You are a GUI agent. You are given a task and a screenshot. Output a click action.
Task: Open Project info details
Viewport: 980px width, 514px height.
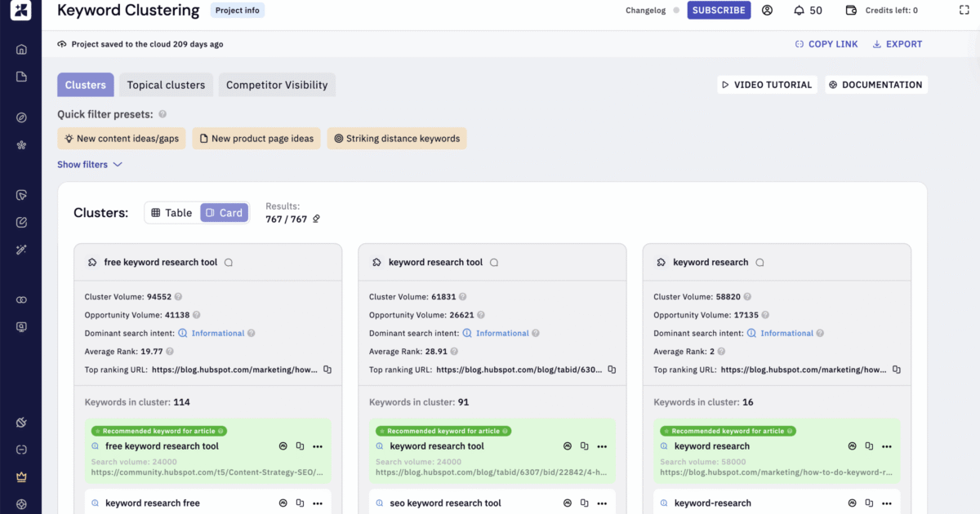(x=237, y=11)
